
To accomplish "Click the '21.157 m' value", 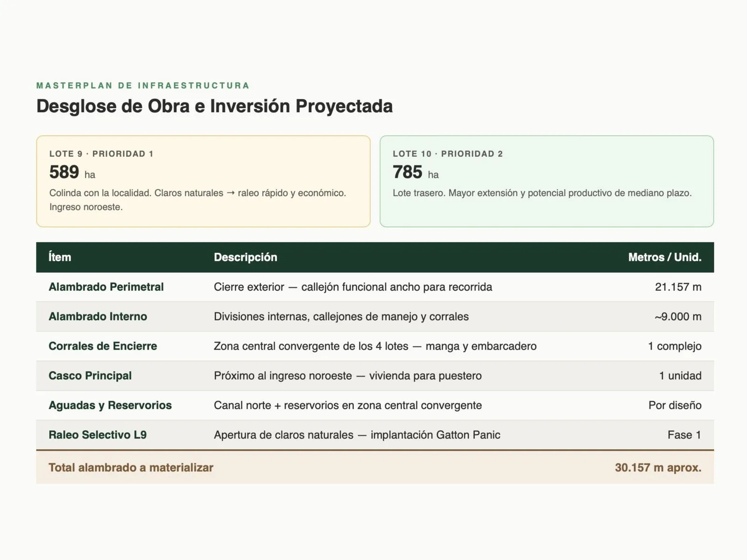I will point(678,287).
